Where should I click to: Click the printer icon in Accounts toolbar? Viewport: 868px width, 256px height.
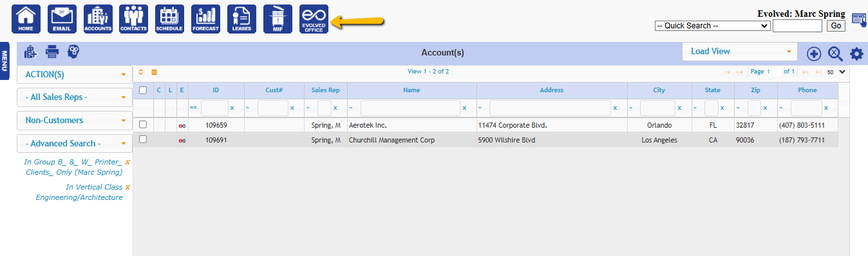point(52,52)
